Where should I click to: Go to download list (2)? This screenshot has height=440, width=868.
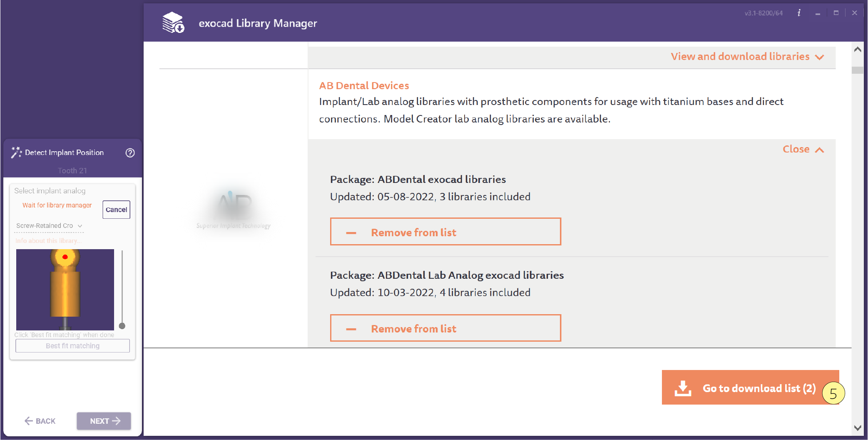click(750, 387)
